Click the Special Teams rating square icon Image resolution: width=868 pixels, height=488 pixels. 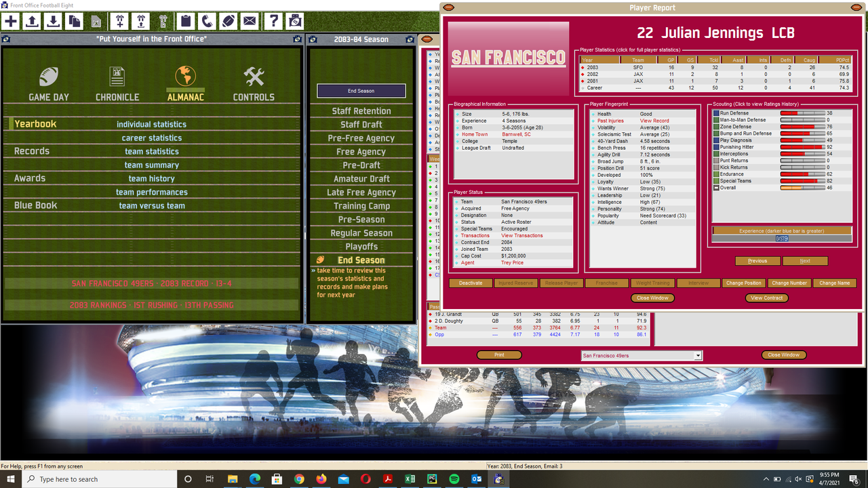coord(716,181)
